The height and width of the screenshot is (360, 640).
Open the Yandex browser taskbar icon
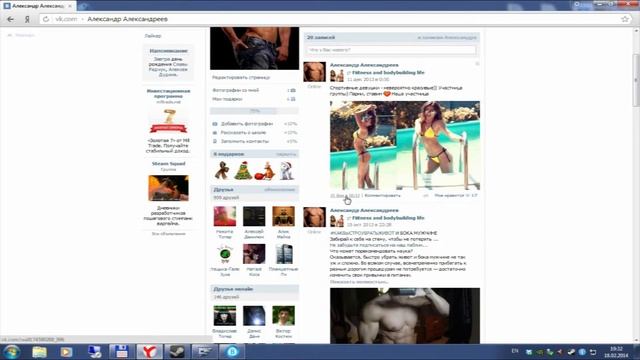149,352
